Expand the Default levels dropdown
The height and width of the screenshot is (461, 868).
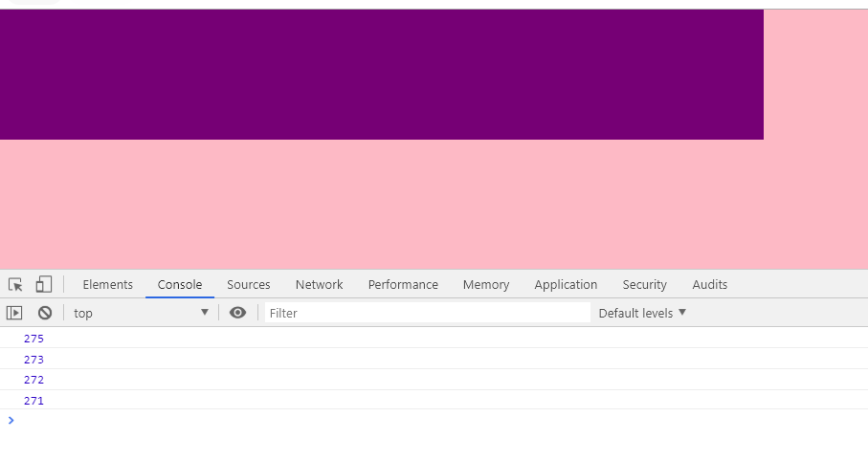pos(642,313)
